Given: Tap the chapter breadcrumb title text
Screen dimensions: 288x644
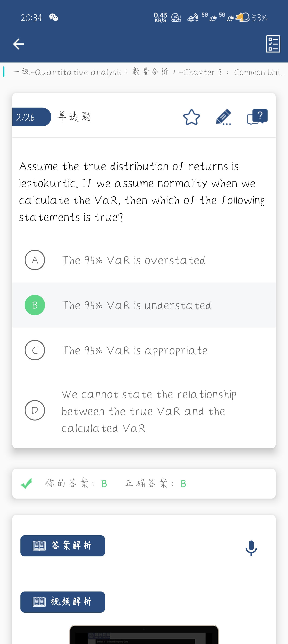Looking at the screenshot, I should (x=148, y=72).
